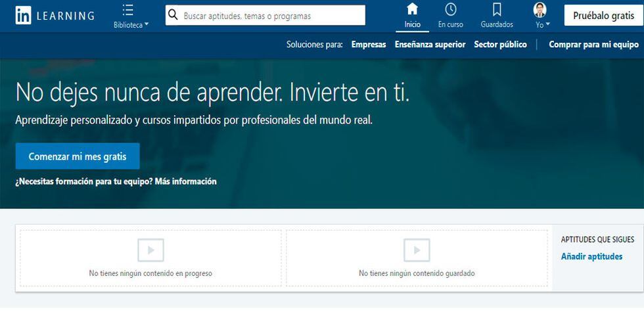Click the Añadir aptitudes link
The width and height of the screenshot is (644, 322).
(591, 256)
